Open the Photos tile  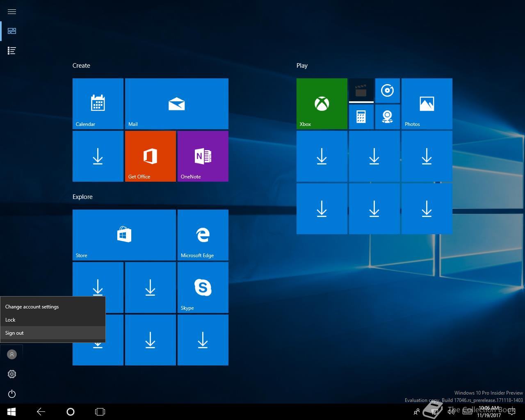[x=427, y=104]
